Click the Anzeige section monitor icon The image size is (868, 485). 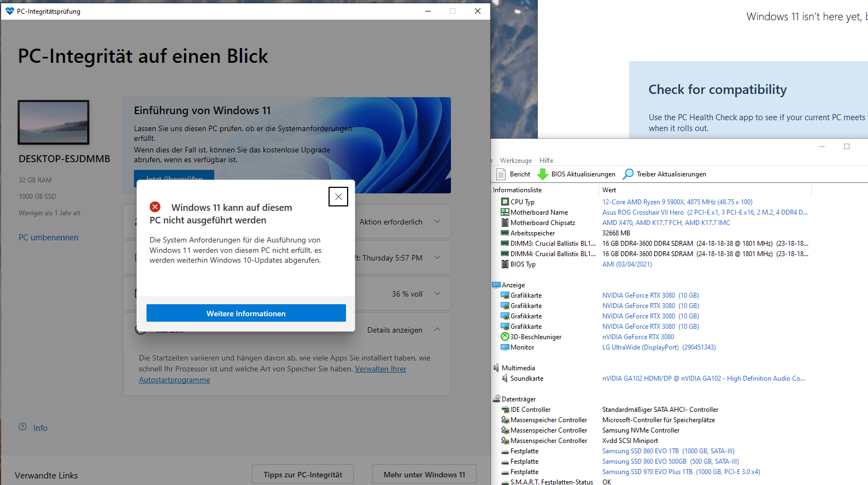coord(496,285)
